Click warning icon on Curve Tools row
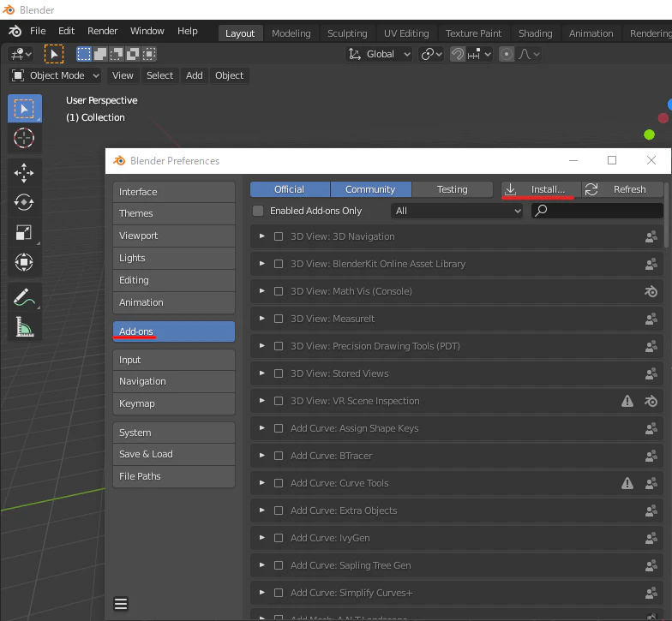The height and width of the screenshot is (621, 672). click(627, 483)
